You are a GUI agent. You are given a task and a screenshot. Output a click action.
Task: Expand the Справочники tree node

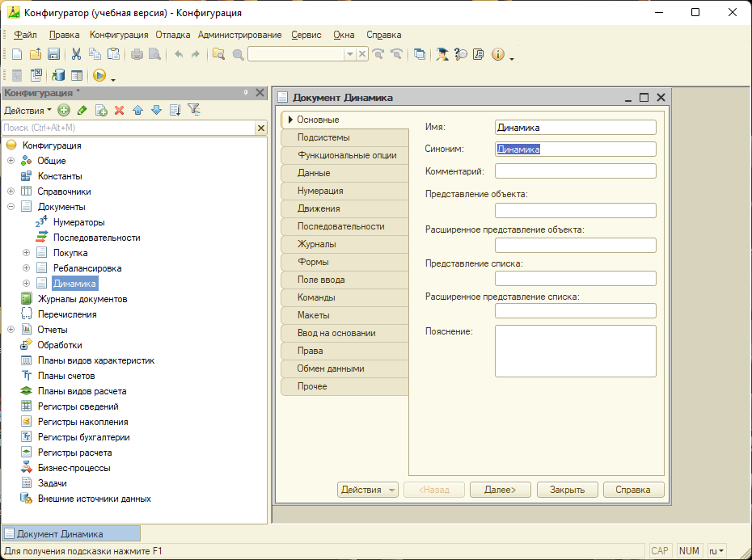(11, 192)
